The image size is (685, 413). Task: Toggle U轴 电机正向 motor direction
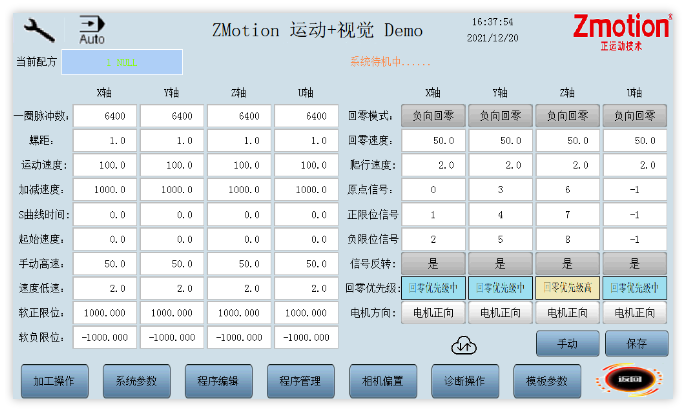coord(635,312)
